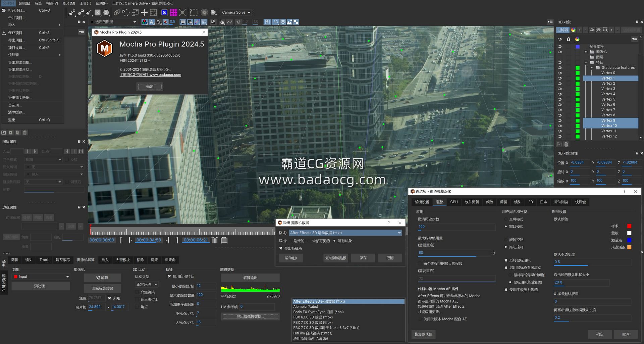
Task: Select 全屏模式 radio in preferences
Action: tap(506, 219)
